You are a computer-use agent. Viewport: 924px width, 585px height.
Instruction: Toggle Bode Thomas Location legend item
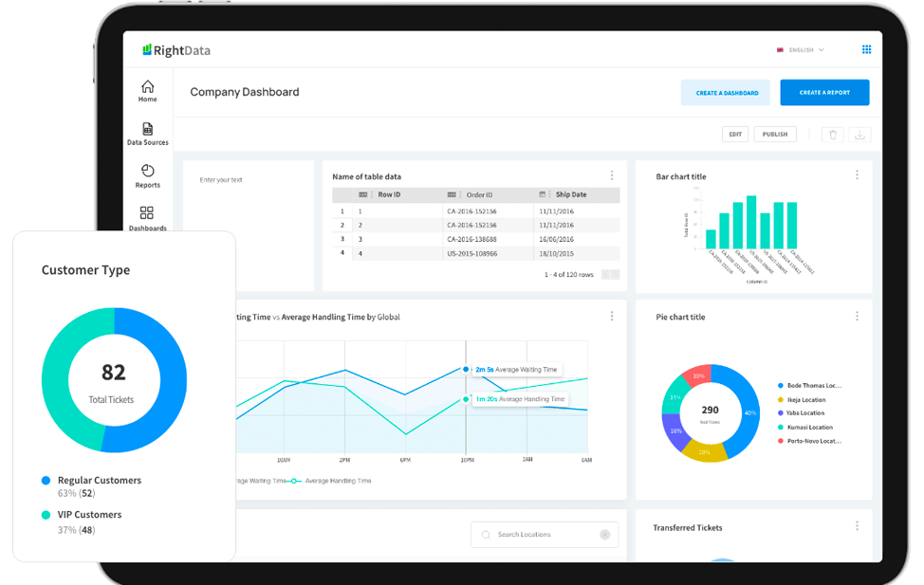point(809,385)
